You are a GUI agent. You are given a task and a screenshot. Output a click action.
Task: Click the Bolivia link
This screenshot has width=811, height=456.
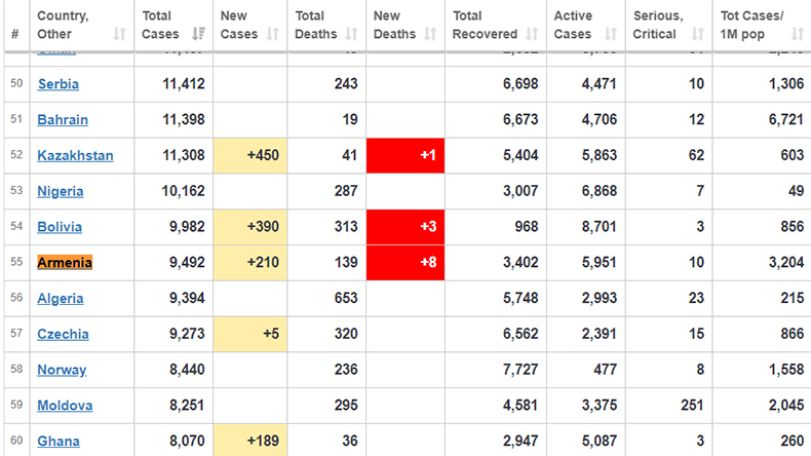pos(59,227)
